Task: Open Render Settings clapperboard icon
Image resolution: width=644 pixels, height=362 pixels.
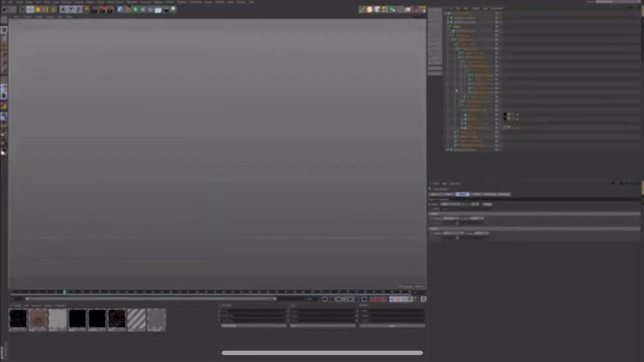Action: [109, 10]
